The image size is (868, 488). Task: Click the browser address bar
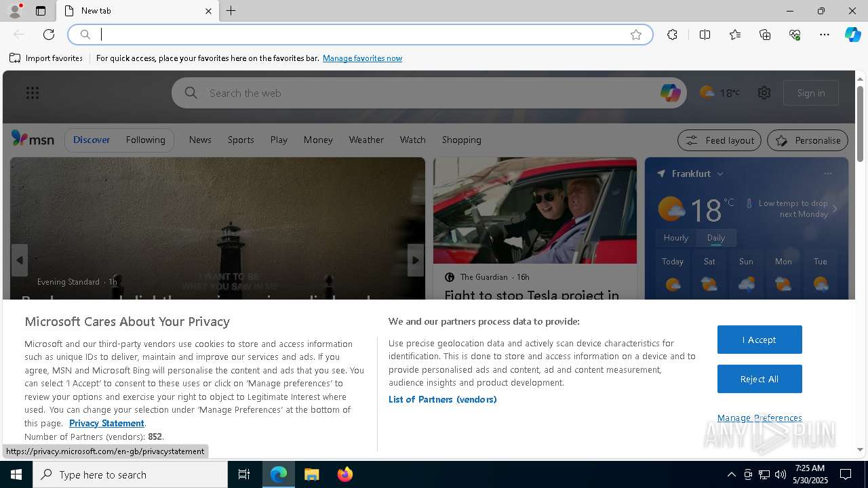(359, 35)
